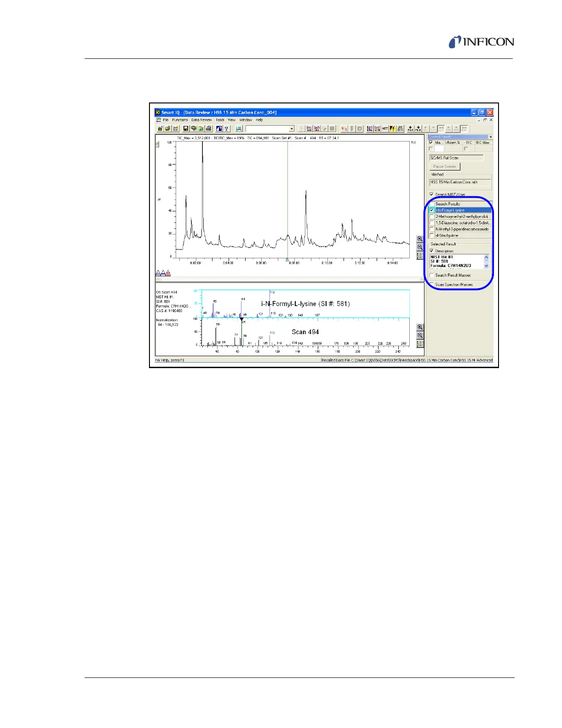Viewport: 562px width, 728px height.
Task: Open the Functions menu
Action: pyautogui.click(x=180, y=120)
